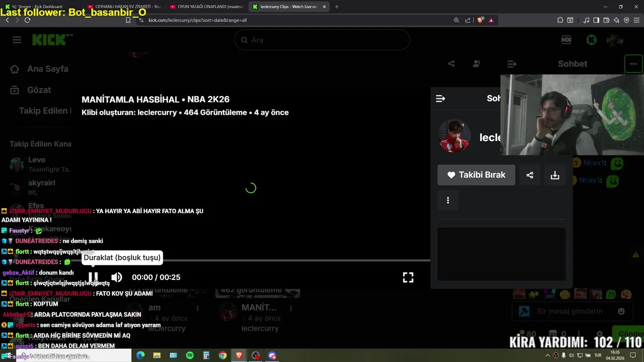Open profile avatar menu in Kick header
The height and width of the screenshot is (362, 644).
pos(615,40)
